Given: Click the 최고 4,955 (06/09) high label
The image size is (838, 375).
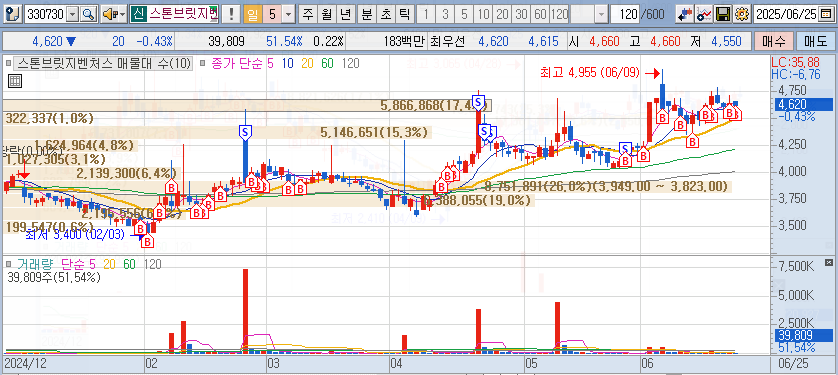Looking at the screenshot, I should pyautogui.click(x=589, y=72).
